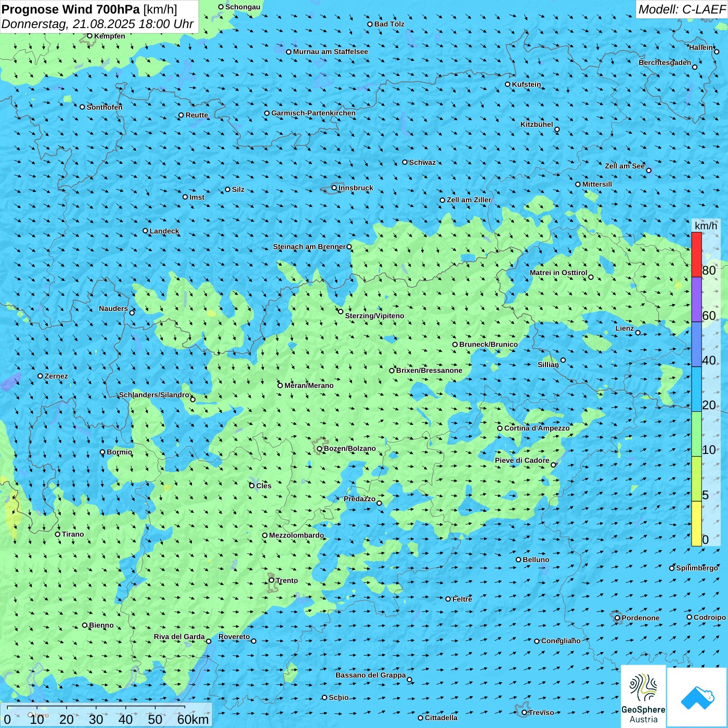Screen dimensions: 728x728
Task: Click the Spilimbergo label
Action: coord(697,568)
